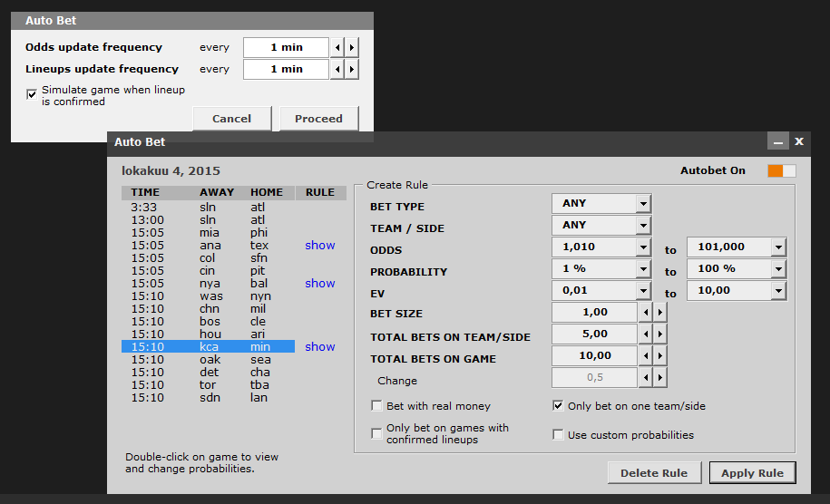This screenshot has width=830, height=504.
Task: Click the Apply Rule button
Action: click(752, 472)
